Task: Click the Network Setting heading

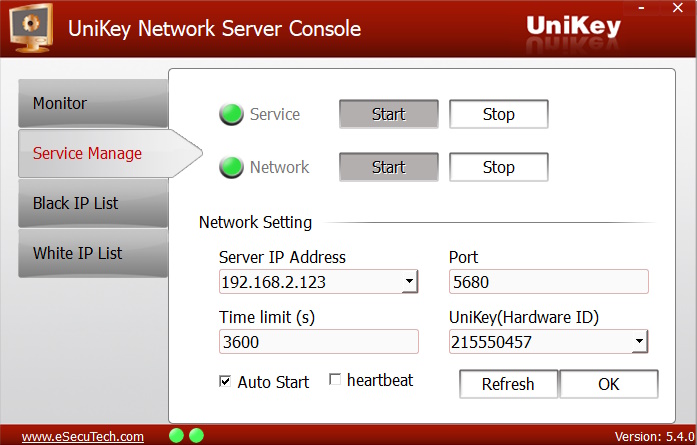Action: tap(255, 222)
